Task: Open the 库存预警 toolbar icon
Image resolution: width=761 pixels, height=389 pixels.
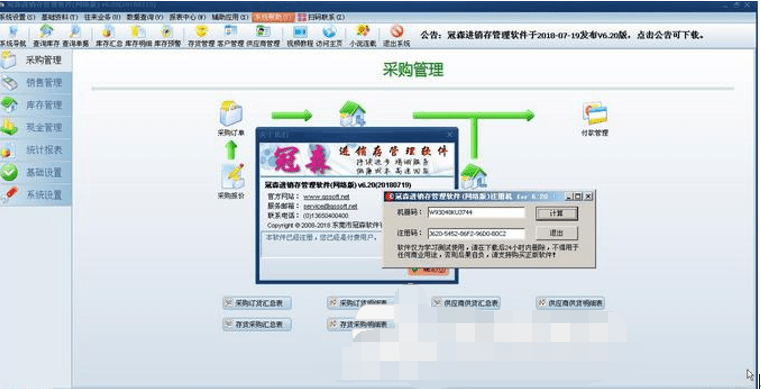Action: click(x=167, y=36)
